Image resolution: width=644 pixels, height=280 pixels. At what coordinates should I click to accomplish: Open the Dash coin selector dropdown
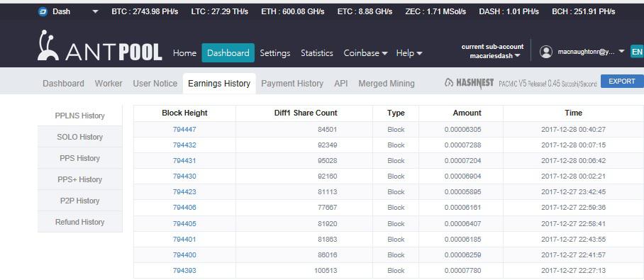click(95, 12)
